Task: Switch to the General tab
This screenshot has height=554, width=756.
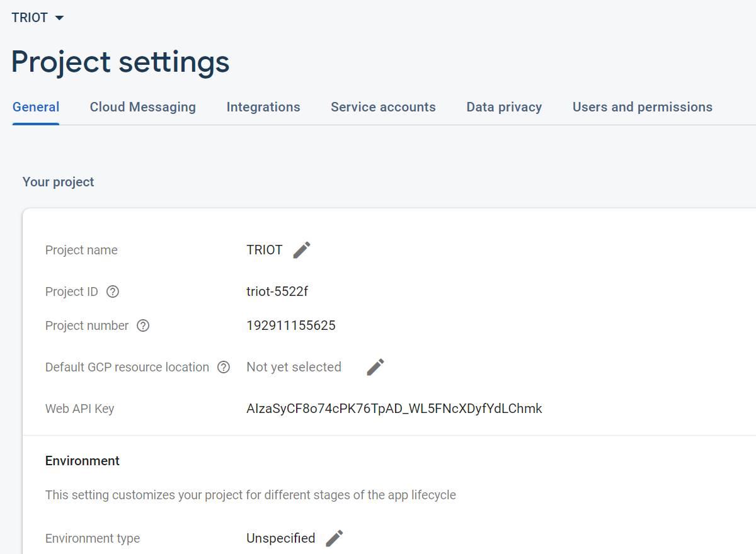Action: (x=36, y=107)
